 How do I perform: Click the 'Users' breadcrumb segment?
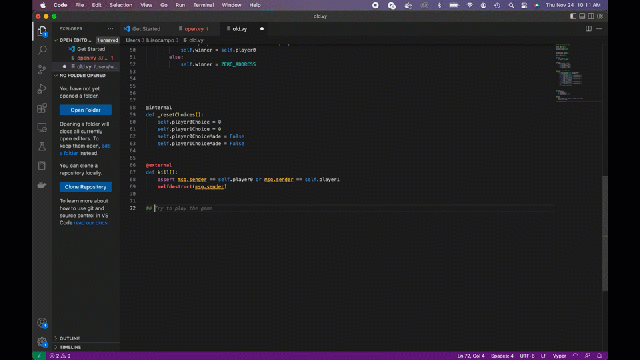coord(133,40)
